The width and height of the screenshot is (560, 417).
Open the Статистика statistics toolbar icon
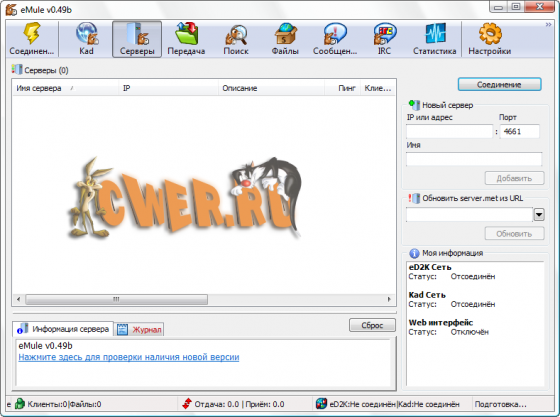click(435, 39)
